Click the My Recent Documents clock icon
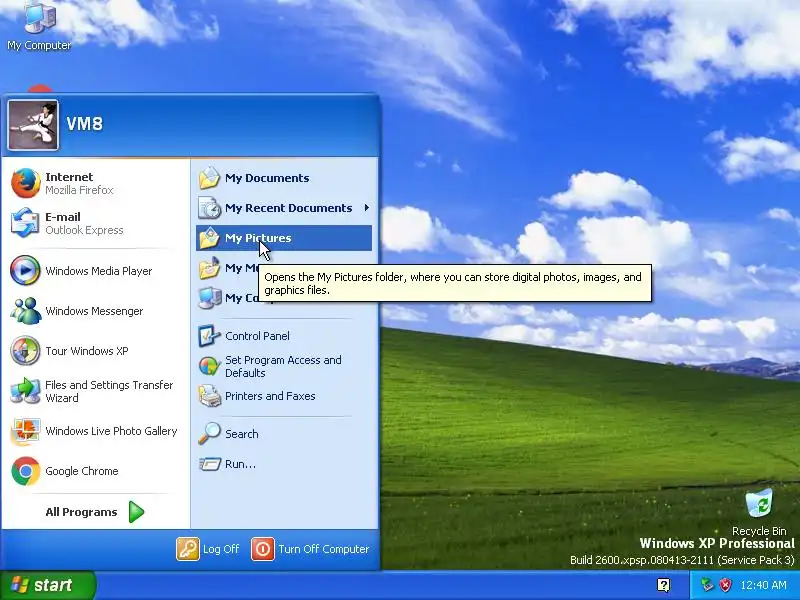The width and height of the screenshot is (800, 600). click(x=209, y=208)
